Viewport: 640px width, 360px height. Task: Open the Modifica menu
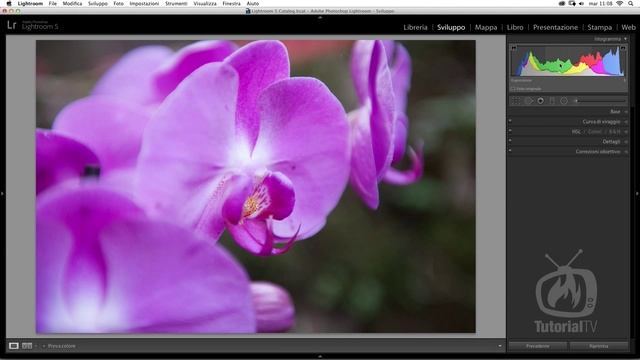coord(72,3)
